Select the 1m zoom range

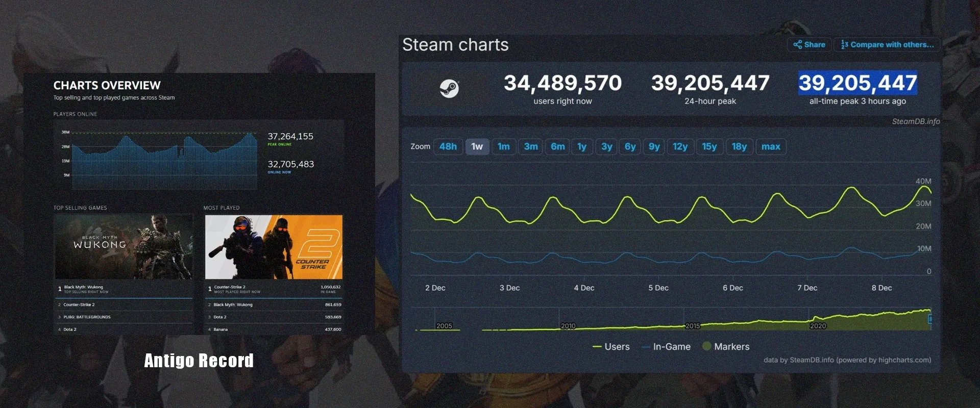coord(504,146)
